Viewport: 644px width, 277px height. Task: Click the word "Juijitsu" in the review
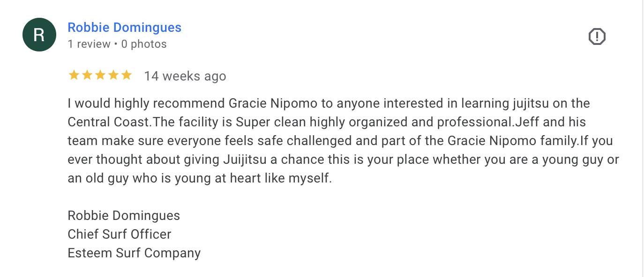coord(244,160)
